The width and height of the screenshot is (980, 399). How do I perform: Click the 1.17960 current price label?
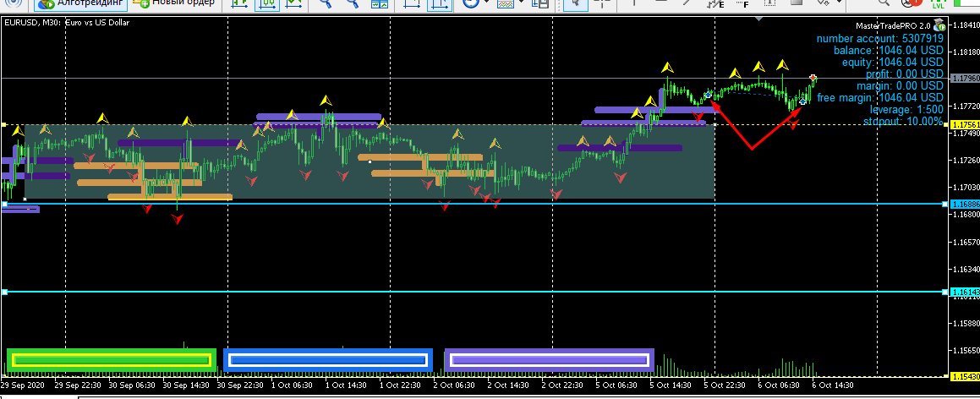[x=965, y=79]
